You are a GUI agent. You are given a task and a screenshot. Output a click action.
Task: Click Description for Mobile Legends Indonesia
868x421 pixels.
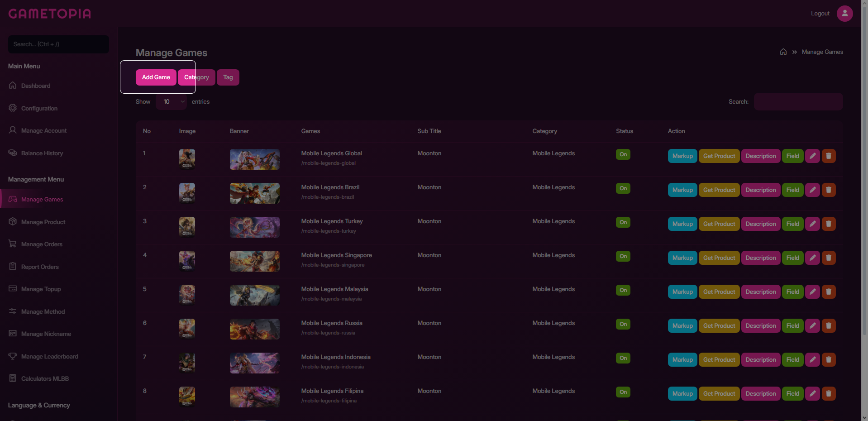[761, 360]
